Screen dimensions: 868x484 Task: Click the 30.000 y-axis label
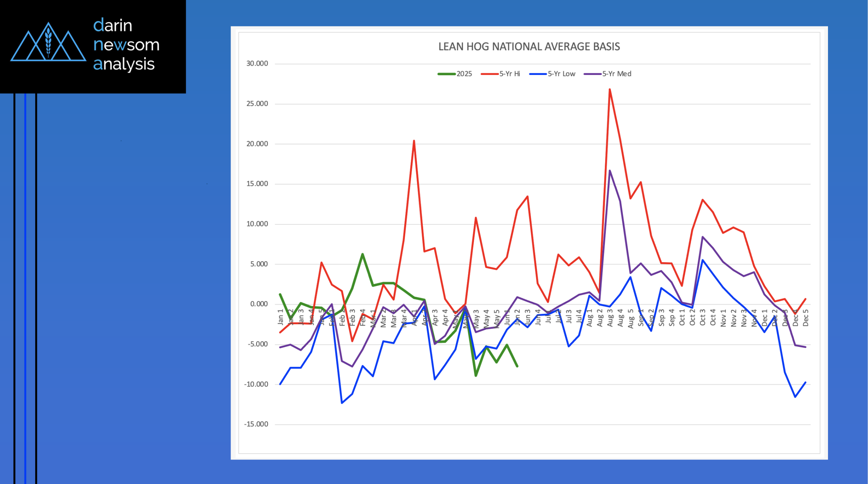pyautogui.click(x=257, y=63)
